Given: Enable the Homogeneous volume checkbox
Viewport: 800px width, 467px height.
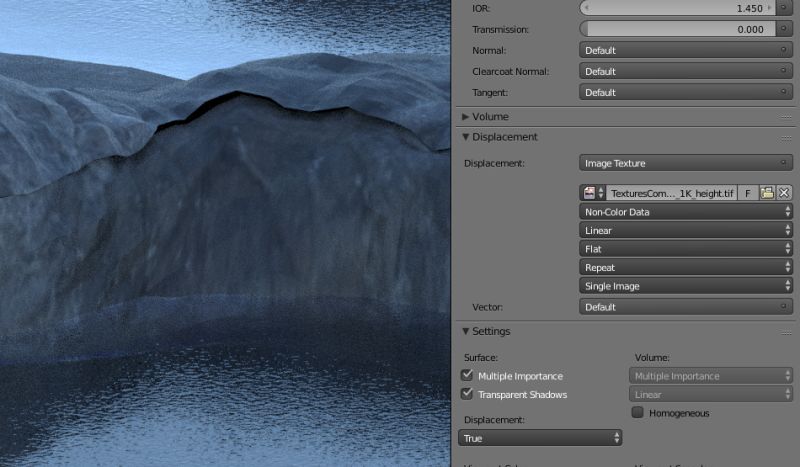Looking at the screenshot, I should coord(637,412).
